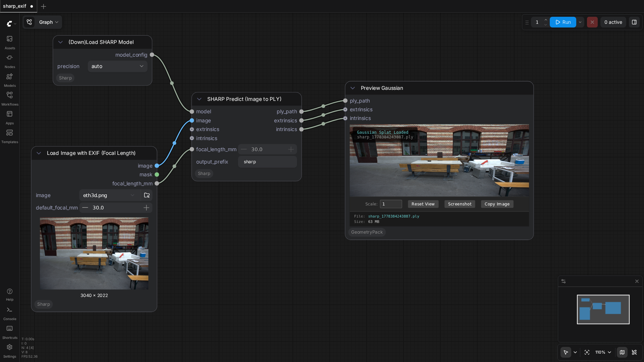
Task: Click the fit view icon in bottom toolbar
Action: click(x=587, y=352)
